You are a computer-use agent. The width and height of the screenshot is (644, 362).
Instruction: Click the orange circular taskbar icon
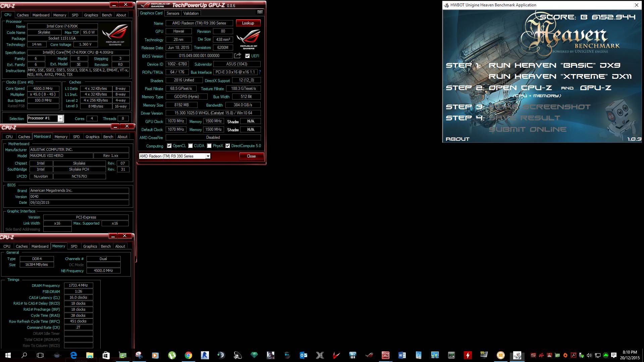[x=500, y=355]
